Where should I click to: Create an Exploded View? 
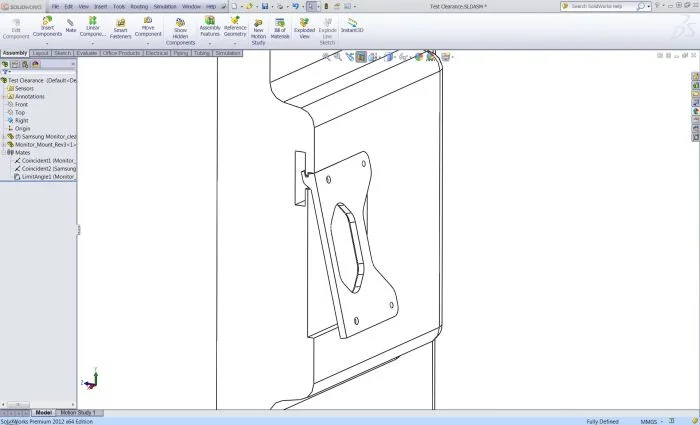coord(304,27)
